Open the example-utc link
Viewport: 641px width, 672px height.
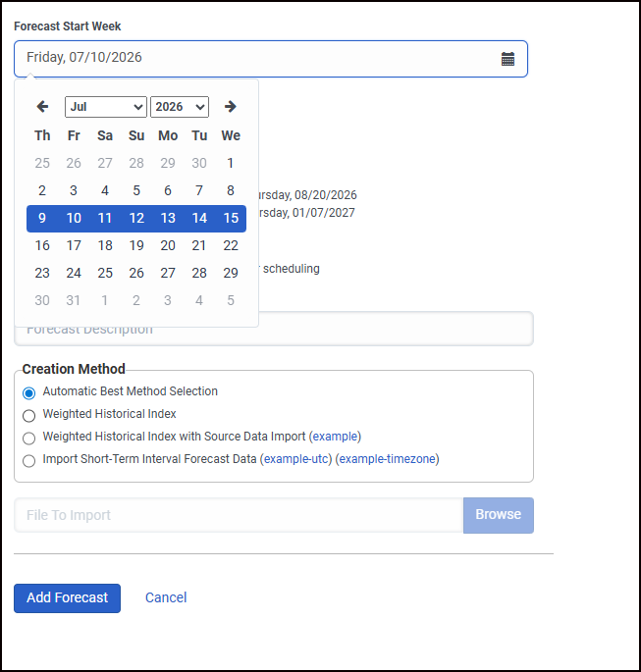[295, 459]
